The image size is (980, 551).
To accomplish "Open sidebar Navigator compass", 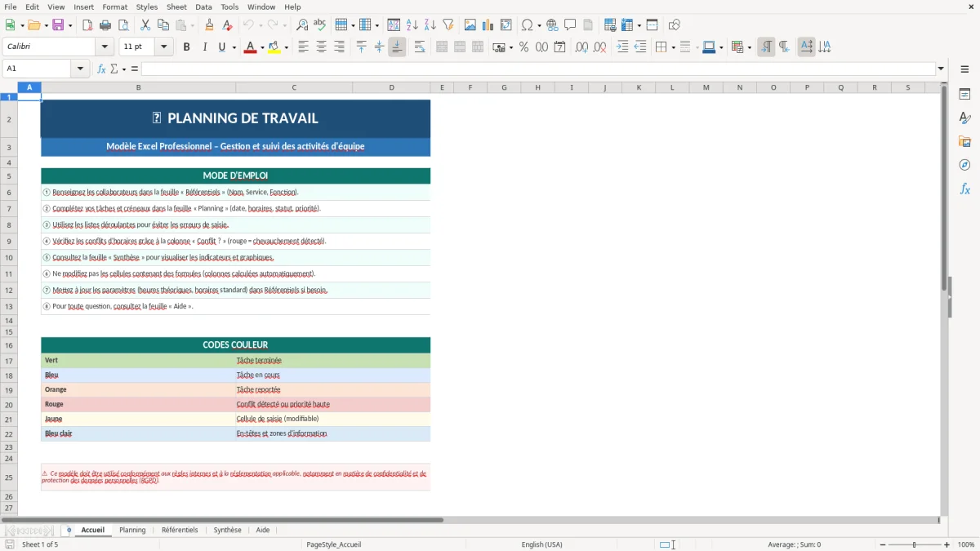I will click(x=964, y=165).
